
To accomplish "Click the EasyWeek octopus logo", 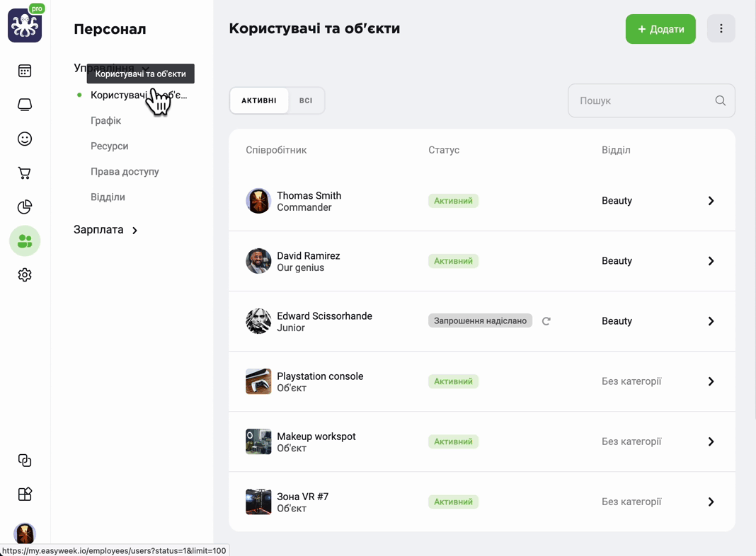I will (25, 25).
